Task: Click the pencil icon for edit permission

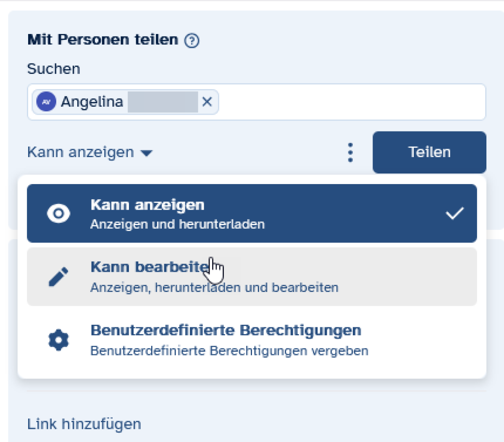Action: tap(58, 277)
